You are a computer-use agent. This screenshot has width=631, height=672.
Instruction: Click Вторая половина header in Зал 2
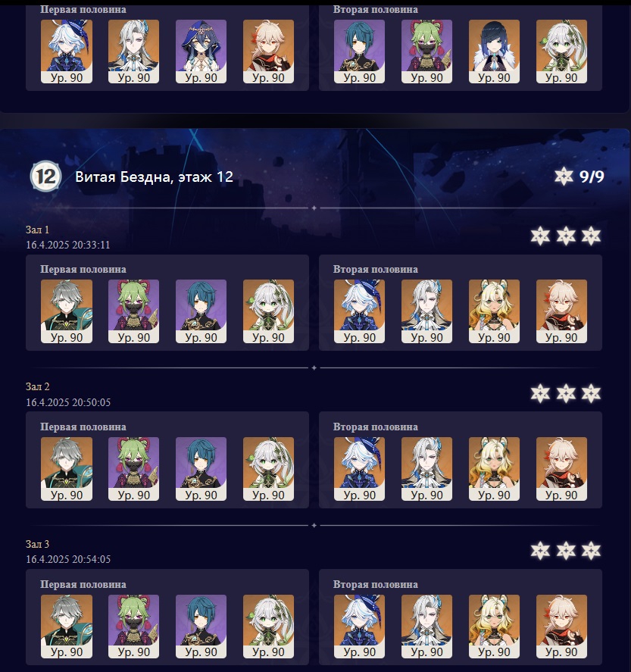coord(376,427)
